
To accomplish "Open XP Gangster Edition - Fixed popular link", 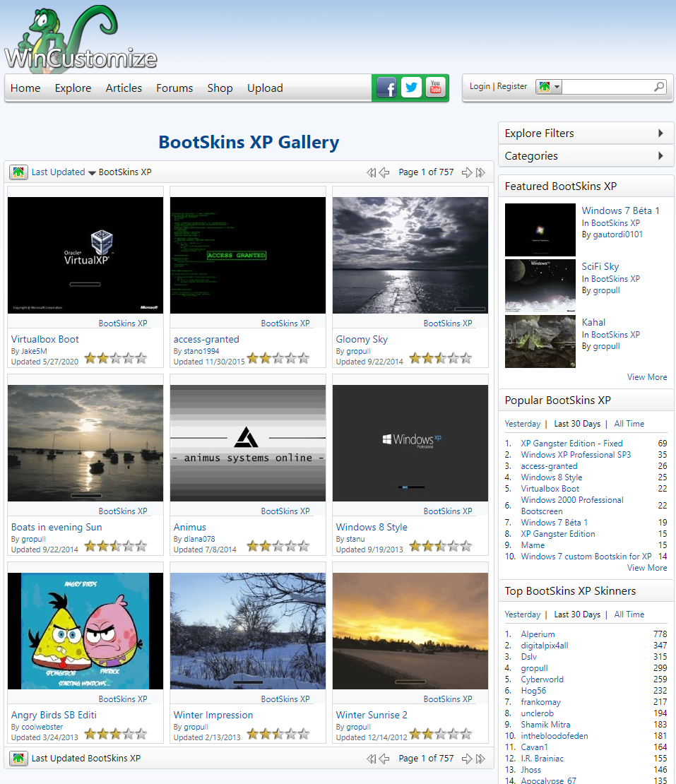I will (x=571, y=444).
